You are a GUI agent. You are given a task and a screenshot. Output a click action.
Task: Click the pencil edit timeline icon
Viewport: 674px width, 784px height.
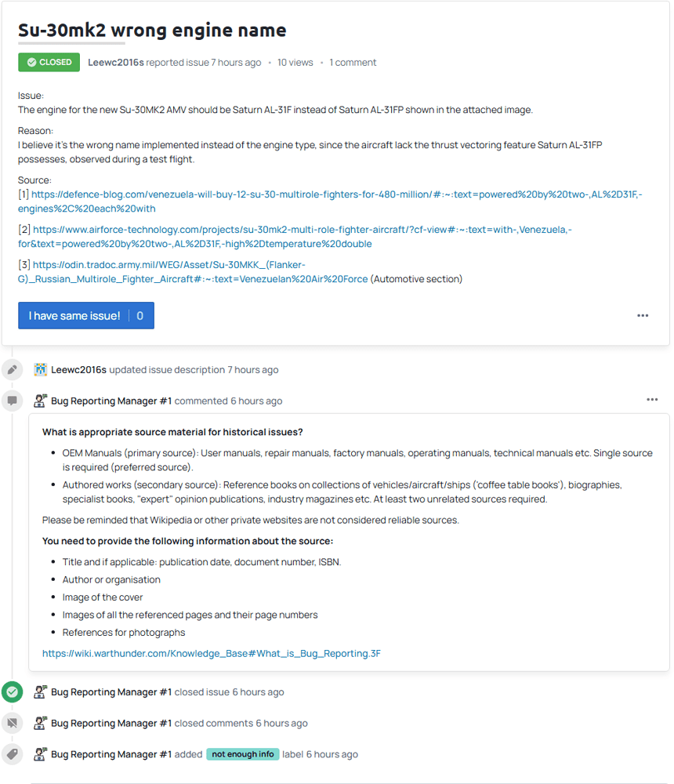point(12,369)
